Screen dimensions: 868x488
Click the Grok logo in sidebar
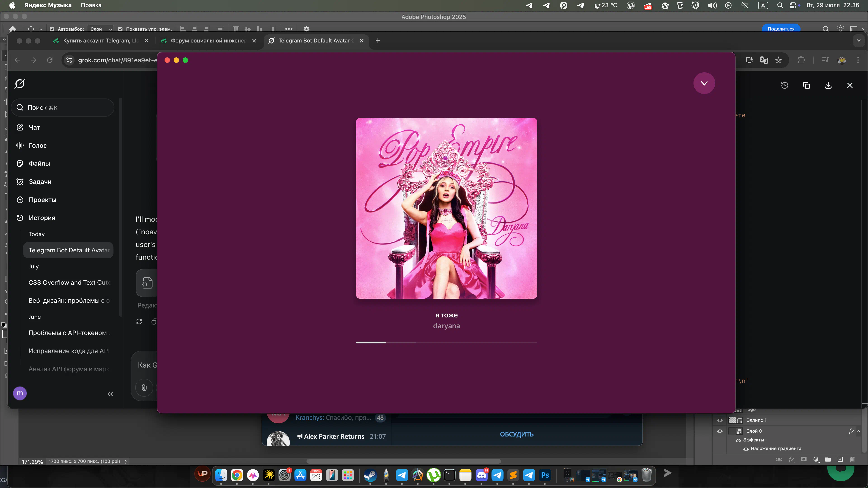(20, 83)
